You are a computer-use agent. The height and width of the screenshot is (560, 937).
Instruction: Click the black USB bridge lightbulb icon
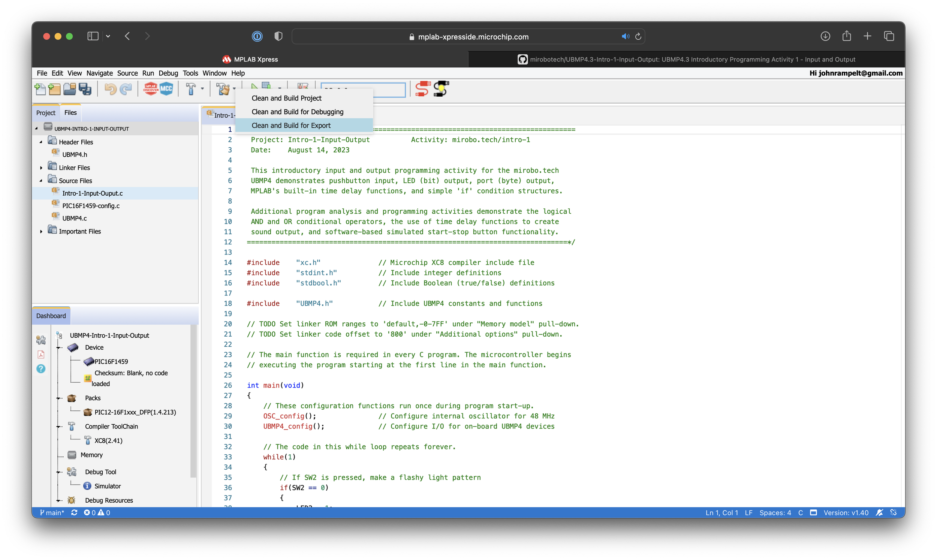pos(441,89)
